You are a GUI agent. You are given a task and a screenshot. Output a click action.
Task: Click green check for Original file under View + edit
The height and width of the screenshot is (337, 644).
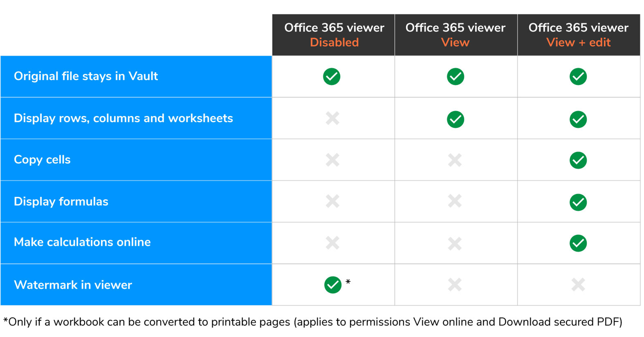pyautogui.click(x=578, y=76)
